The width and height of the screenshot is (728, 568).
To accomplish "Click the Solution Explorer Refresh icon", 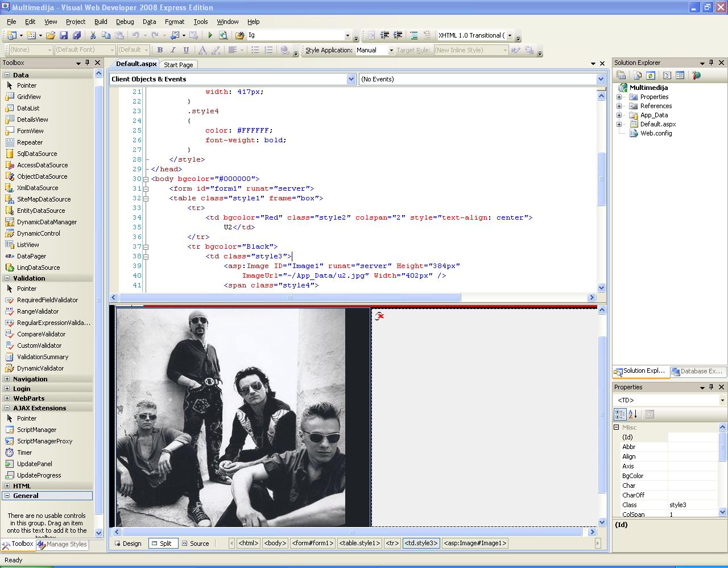I will (651, 75).
